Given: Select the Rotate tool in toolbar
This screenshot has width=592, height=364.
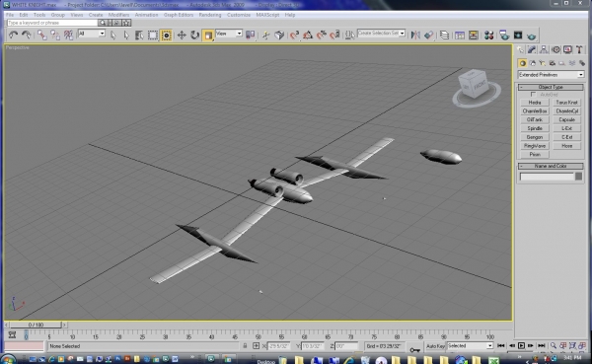Looking at the screenshot, I should coord(194,36).
